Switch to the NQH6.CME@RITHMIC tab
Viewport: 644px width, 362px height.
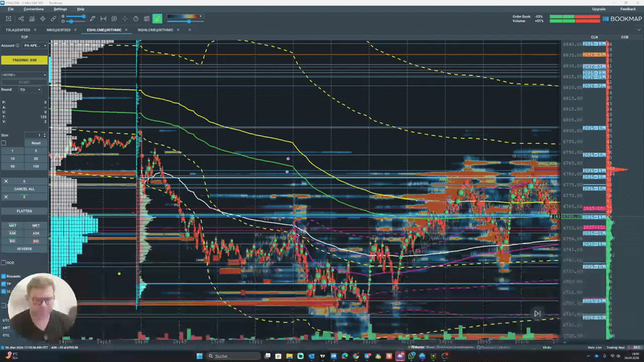tap(154, 29)
